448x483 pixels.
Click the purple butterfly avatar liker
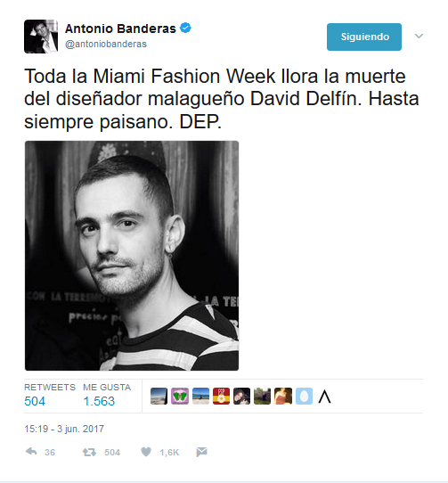(180, 397)
